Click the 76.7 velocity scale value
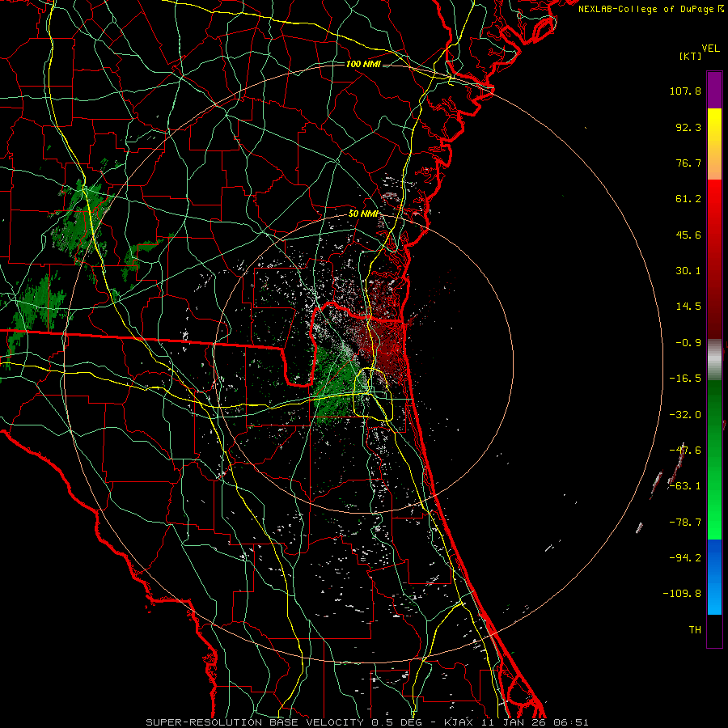This screenshot has width=728, height=728. (x=688, y=163)
